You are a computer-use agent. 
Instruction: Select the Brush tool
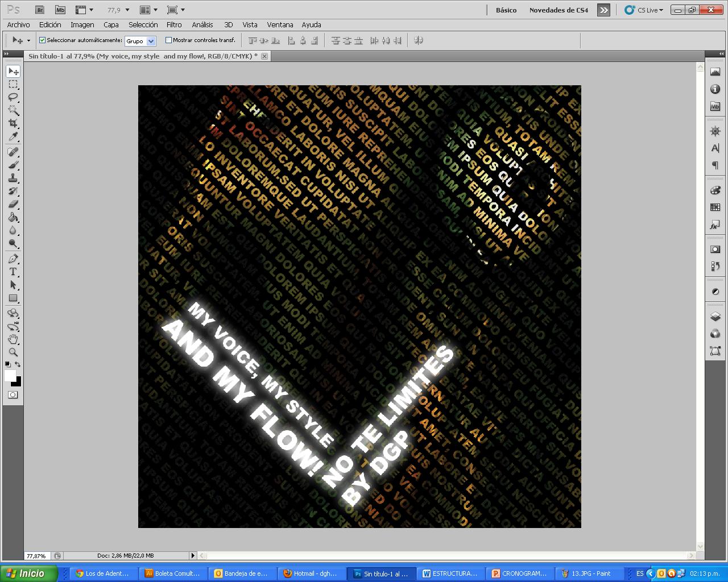pyautogui.click(x=13, y=165)
